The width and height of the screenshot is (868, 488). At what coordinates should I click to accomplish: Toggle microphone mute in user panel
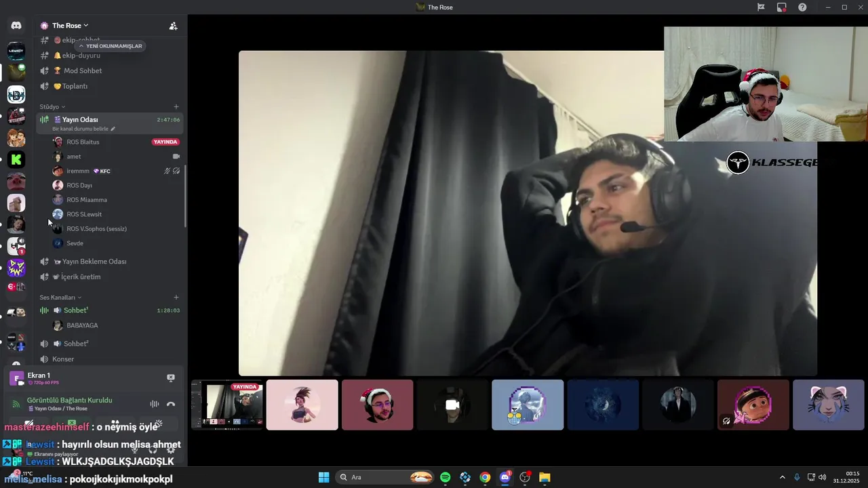[x=135, y=449]
